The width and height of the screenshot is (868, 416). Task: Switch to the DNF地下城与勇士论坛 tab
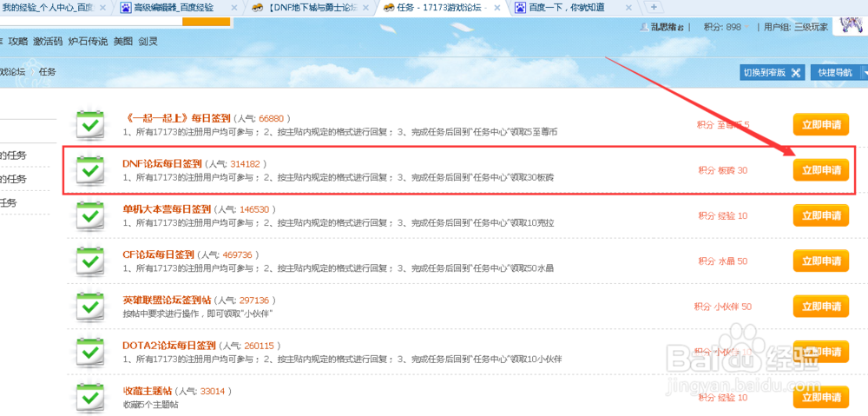pos(312,8)
